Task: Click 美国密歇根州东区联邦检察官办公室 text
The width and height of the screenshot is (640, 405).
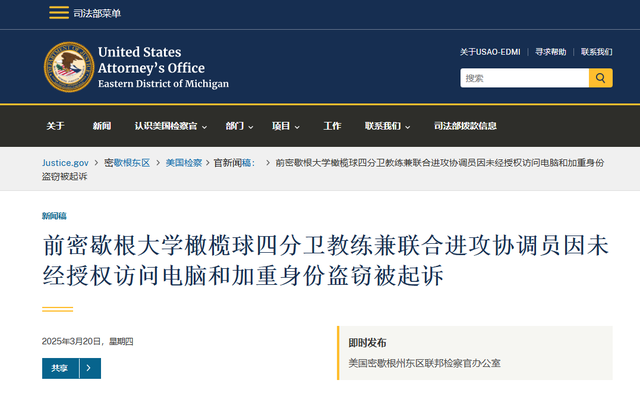Action: [424, 363]
